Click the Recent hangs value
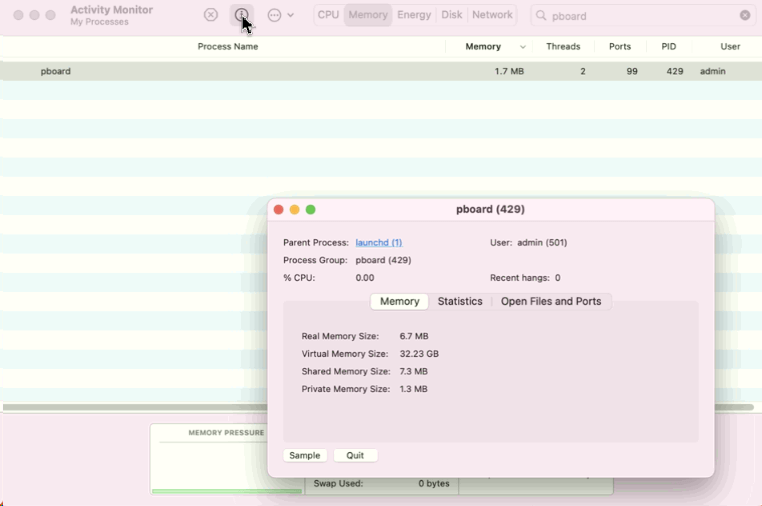762x506 pixels. tap(557, 278)
